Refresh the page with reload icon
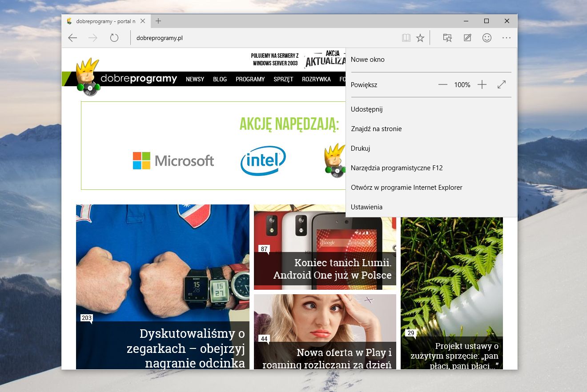587x392 pixels. tap(114, 38)
